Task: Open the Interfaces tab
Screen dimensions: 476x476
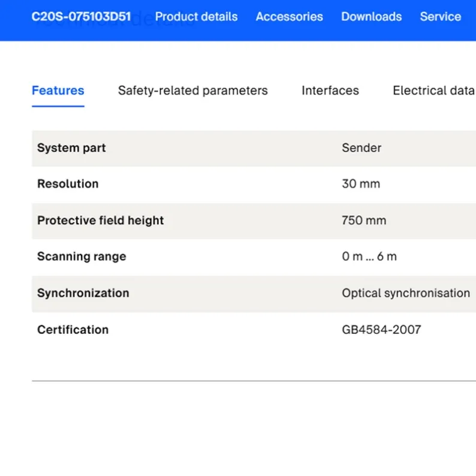Action: [x=330, y=91]
